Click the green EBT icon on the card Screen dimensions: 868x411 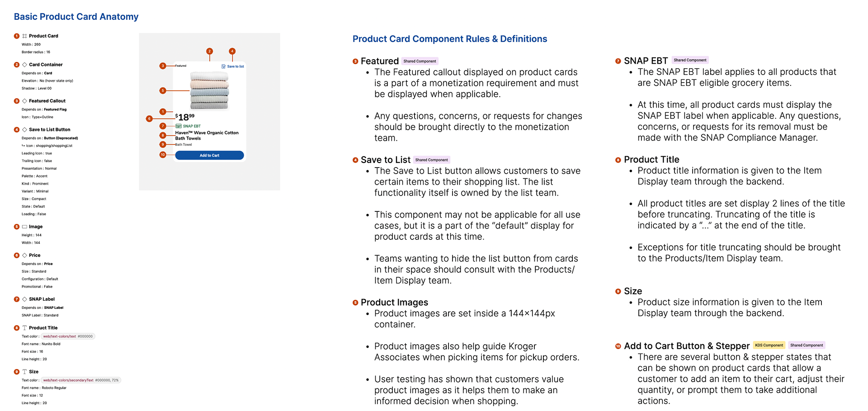coord(179,126)
